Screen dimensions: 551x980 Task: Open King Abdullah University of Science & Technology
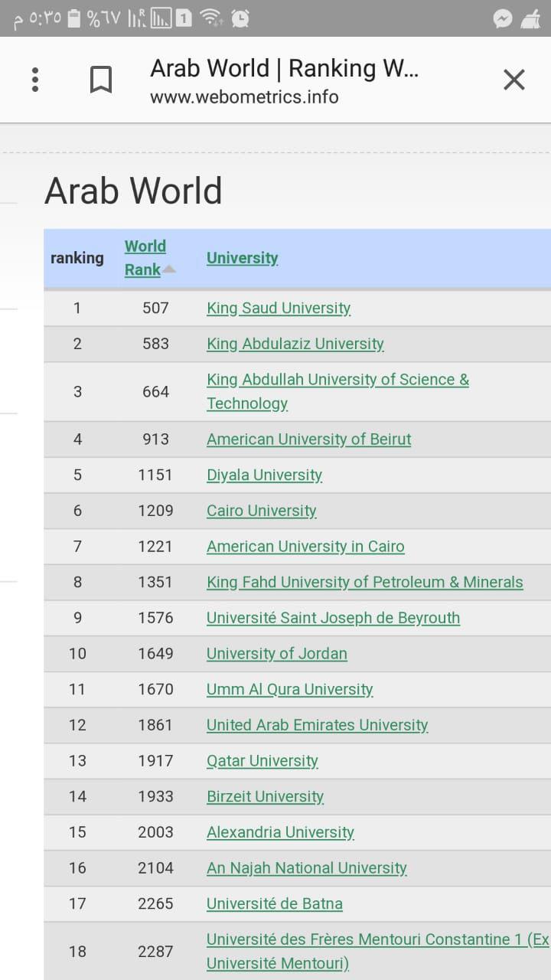pos(337,391)
